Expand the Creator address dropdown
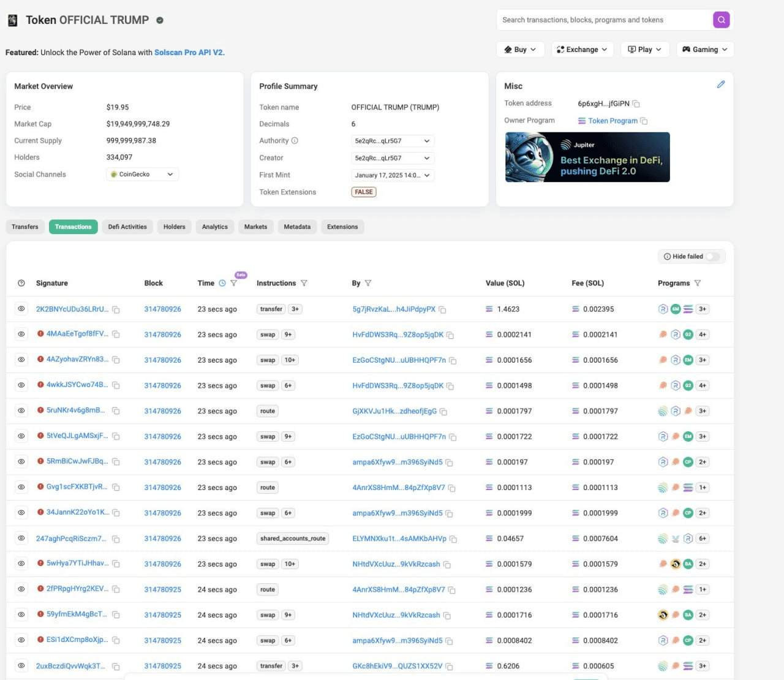784x680 pixels. coord(393,158)
